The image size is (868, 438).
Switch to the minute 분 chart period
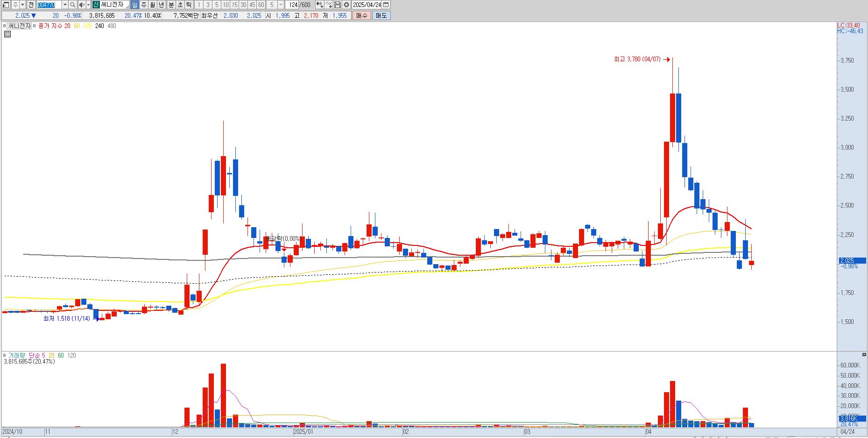point(171,5)
